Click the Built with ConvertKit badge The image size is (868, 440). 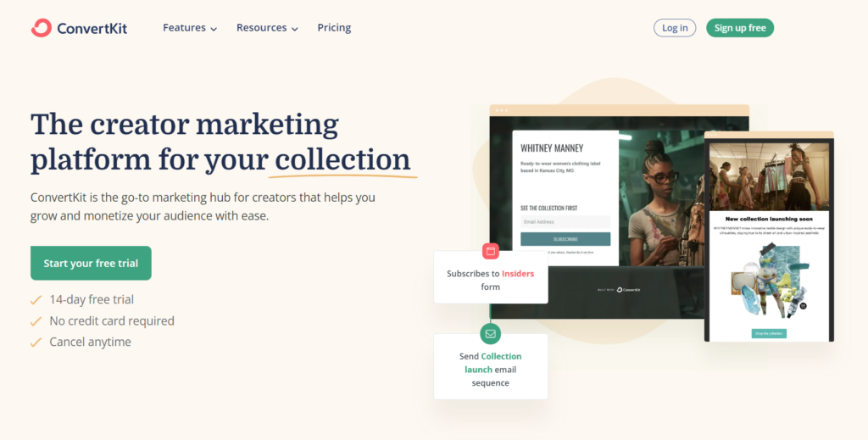(x=619, y=289)
